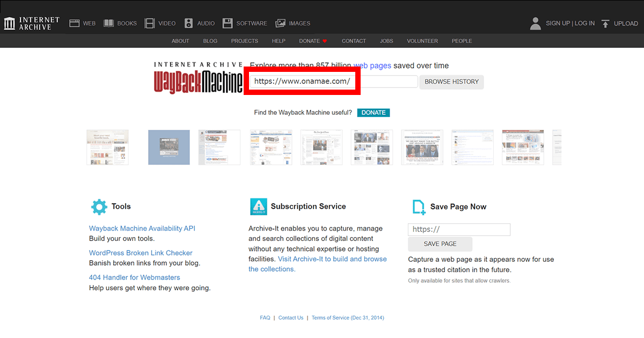644x338 pixels.
Task: Open the Web section icon
Action: click(75, 24)
